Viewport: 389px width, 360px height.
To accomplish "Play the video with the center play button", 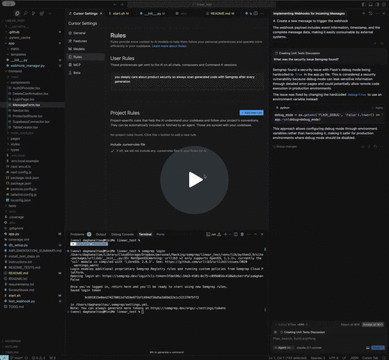I will tap(195, 180).
